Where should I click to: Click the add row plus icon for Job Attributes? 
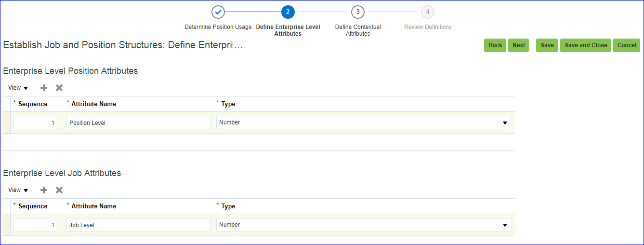(x=44, y=190)
